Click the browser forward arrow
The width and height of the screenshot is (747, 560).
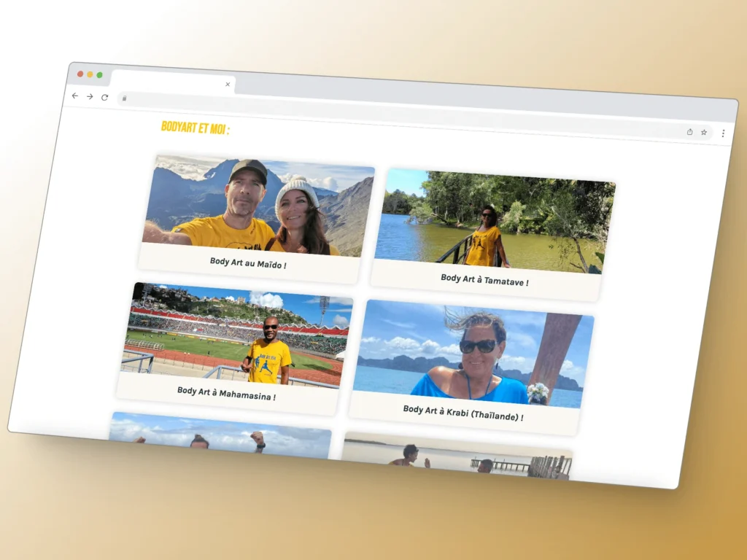point(90,96)
